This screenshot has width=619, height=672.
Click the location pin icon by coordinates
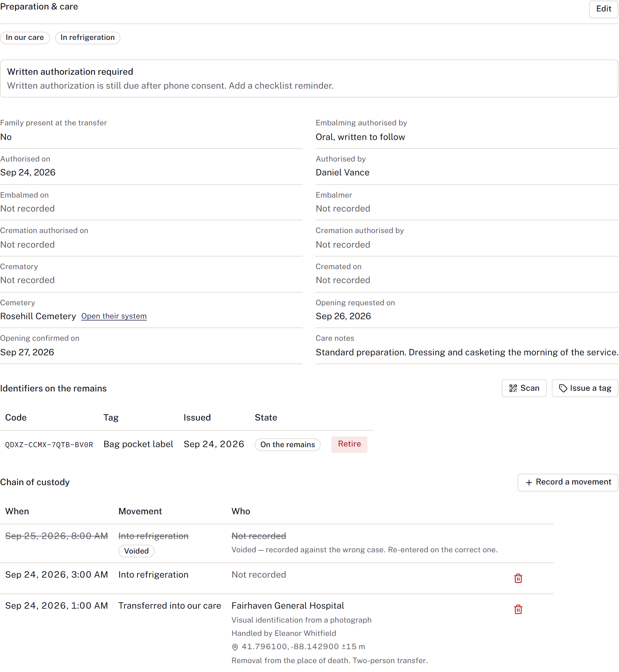tap(235, 647)
